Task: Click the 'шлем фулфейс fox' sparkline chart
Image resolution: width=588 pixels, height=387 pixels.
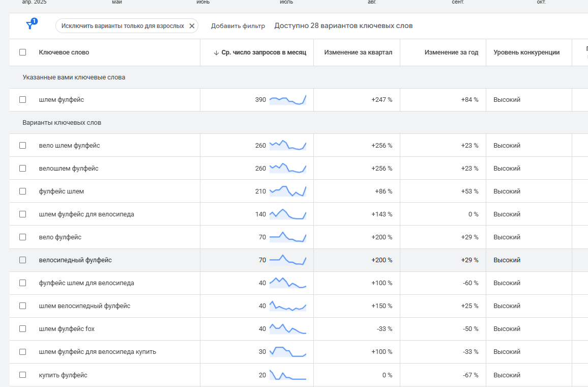Action: point(288,329)
